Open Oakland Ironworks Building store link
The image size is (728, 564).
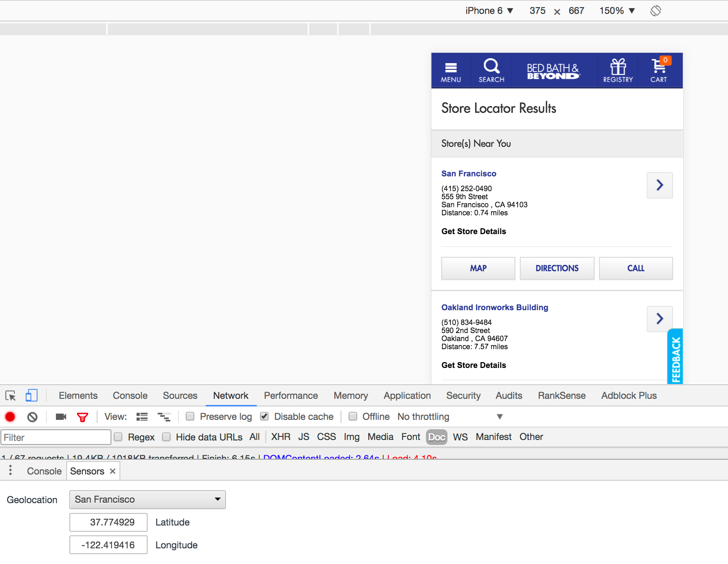click(x=495, y=308)
